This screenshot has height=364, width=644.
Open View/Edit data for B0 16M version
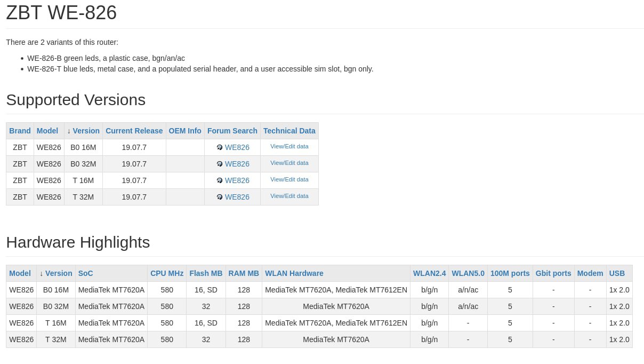pos(289,146)
